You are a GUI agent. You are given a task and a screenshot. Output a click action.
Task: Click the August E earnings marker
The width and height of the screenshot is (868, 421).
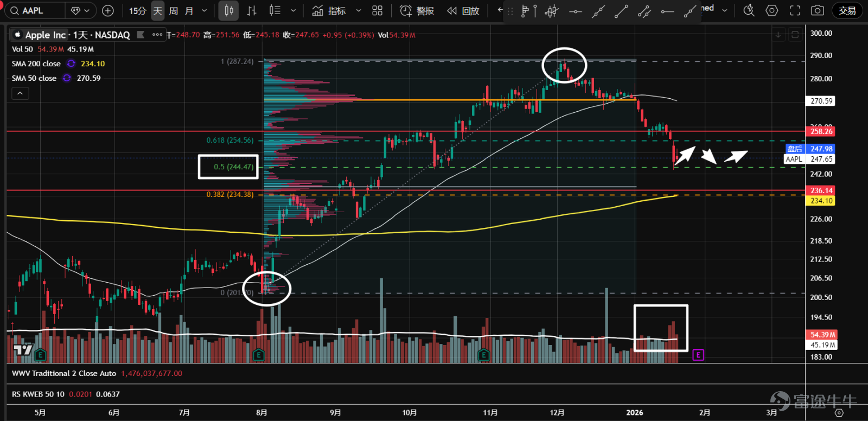pyautogui.click(x=258, y=355)
